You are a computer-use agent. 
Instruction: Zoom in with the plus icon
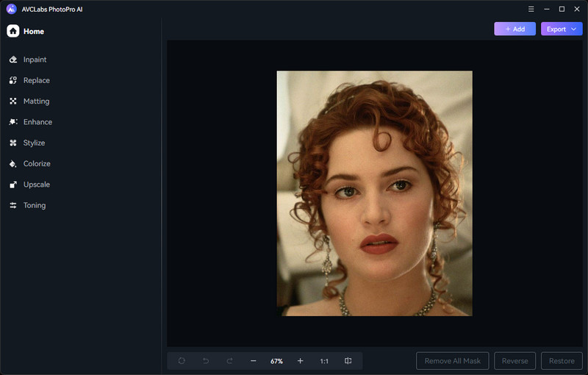pyautogui.click(x=301, y=361)
